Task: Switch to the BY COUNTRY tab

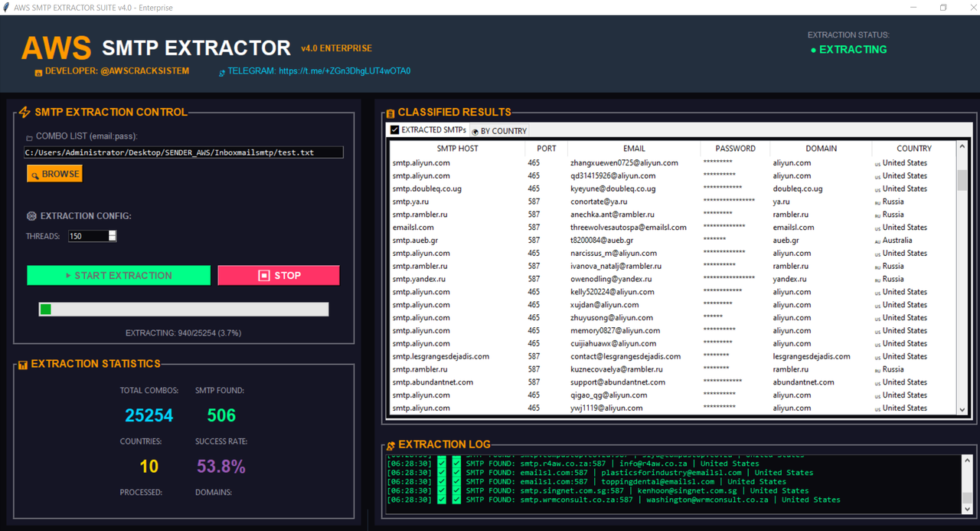Action: click(x=499, y=131)
